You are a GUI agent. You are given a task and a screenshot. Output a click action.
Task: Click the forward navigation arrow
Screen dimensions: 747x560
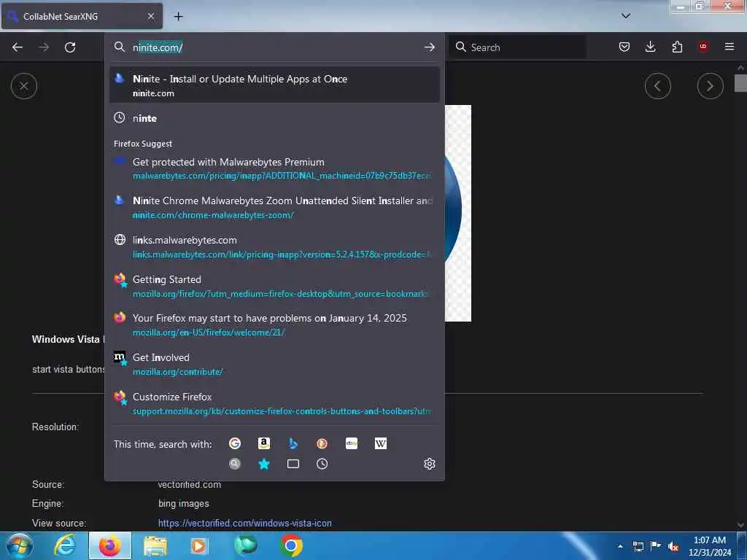[x=44, y=47]
